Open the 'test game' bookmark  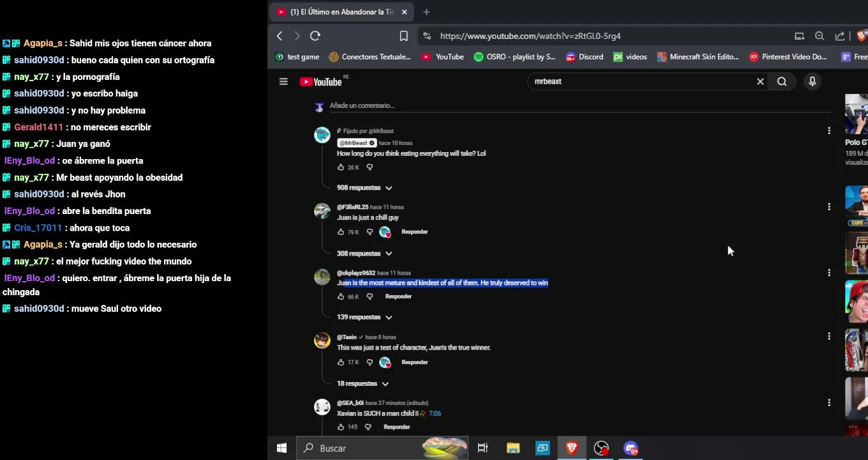(x=297, y=57)
